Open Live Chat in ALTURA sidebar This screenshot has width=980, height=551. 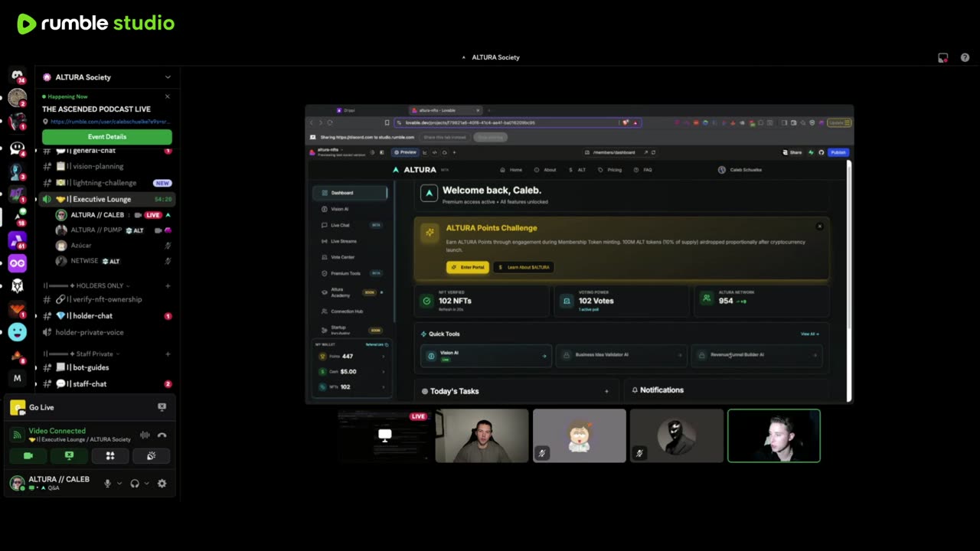point(350,225)
